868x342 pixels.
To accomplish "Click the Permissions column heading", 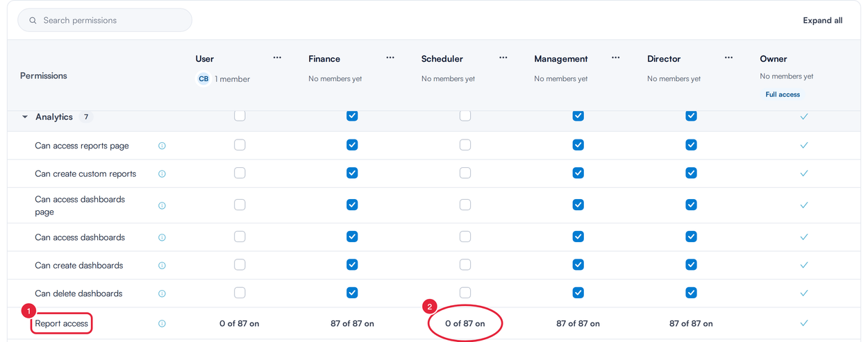I will point(44,76).
